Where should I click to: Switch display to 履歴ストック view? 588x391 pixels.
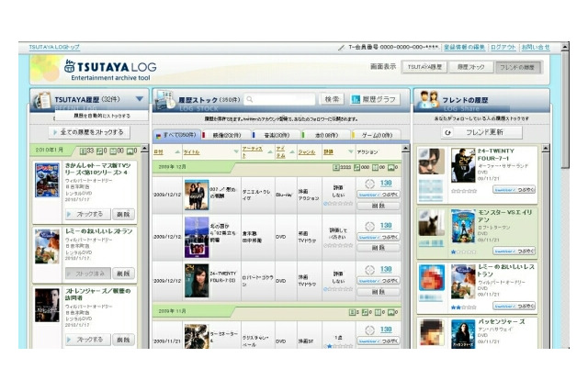pyautogui.click(x=470, y=67)
